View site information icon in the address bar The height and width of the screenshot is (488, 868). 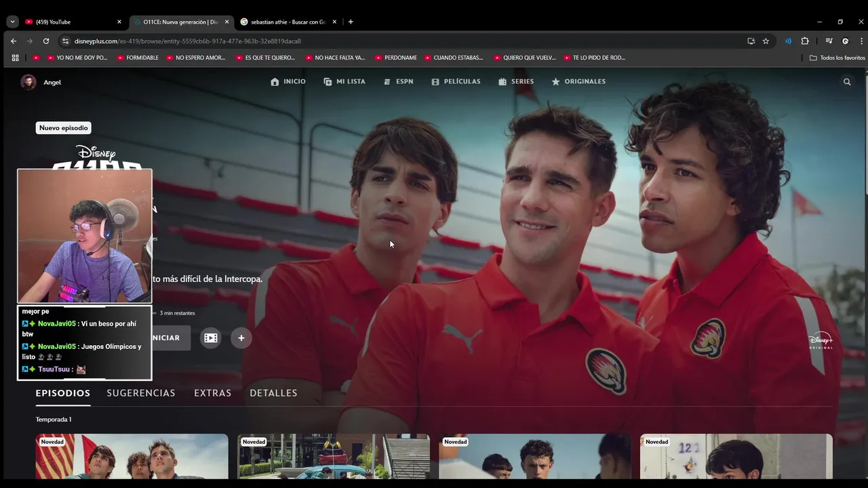(x=65, y=41)
